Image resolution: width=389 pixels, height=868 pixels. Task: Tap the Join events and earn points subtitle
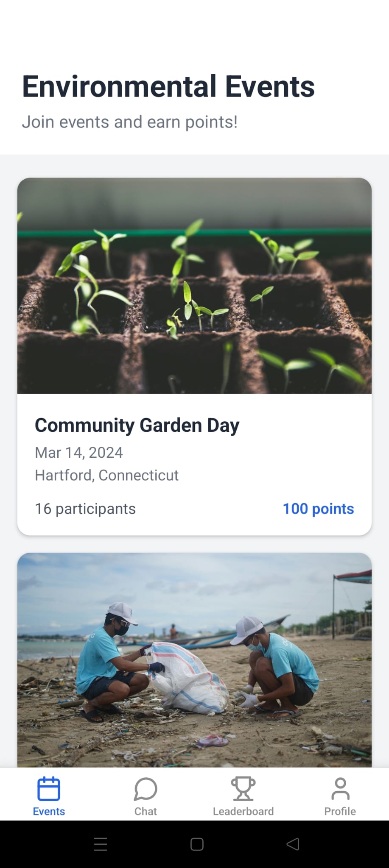[130, 122]
